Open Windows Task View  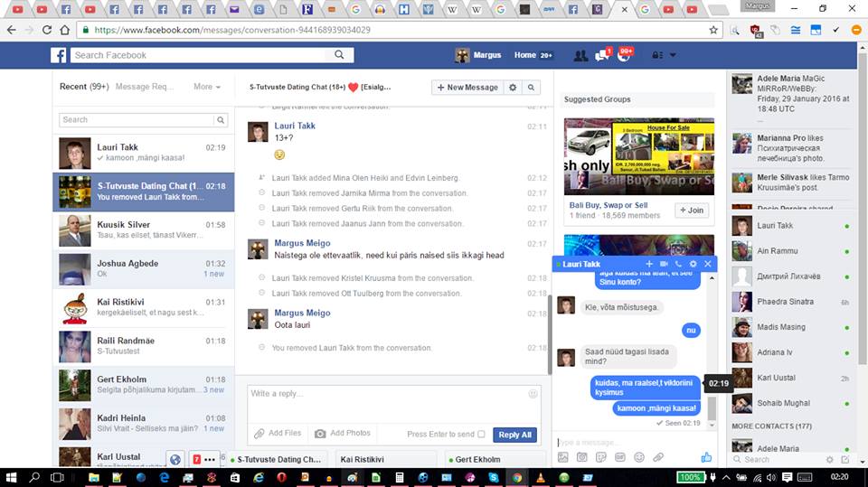56,477
